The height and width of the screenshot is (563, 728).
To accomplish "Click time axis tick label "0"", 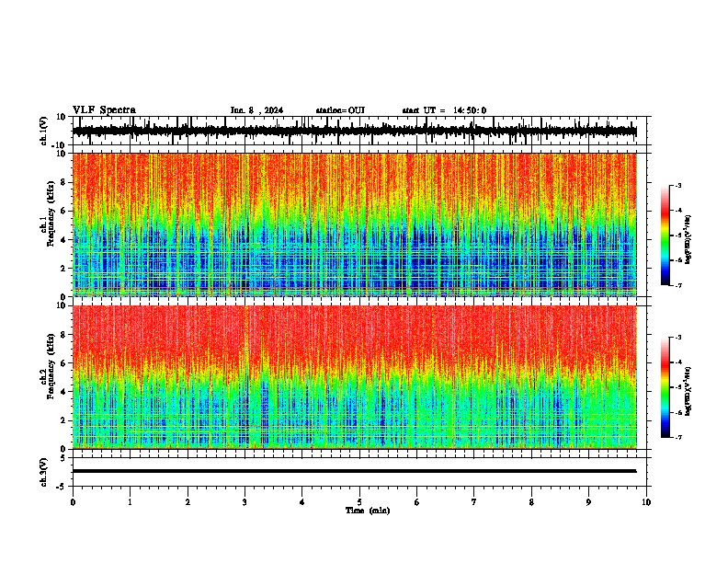I will coord(73,502).
